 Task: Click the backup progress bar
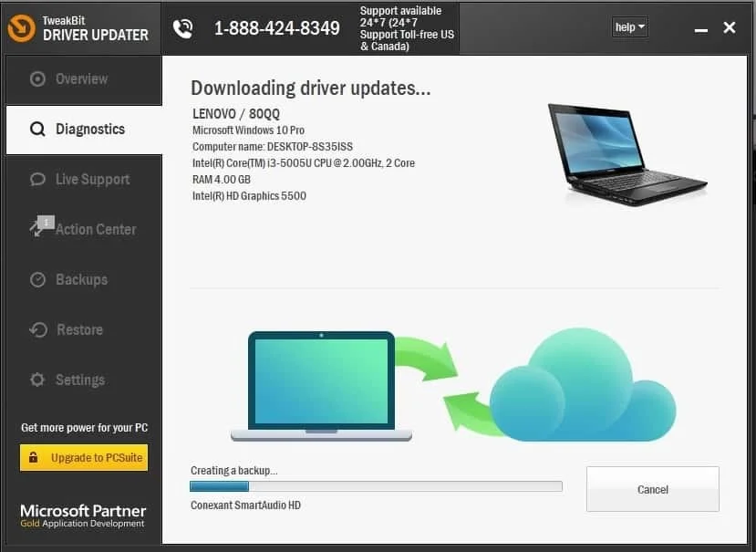pyautogui.click(x=376, y=487)
